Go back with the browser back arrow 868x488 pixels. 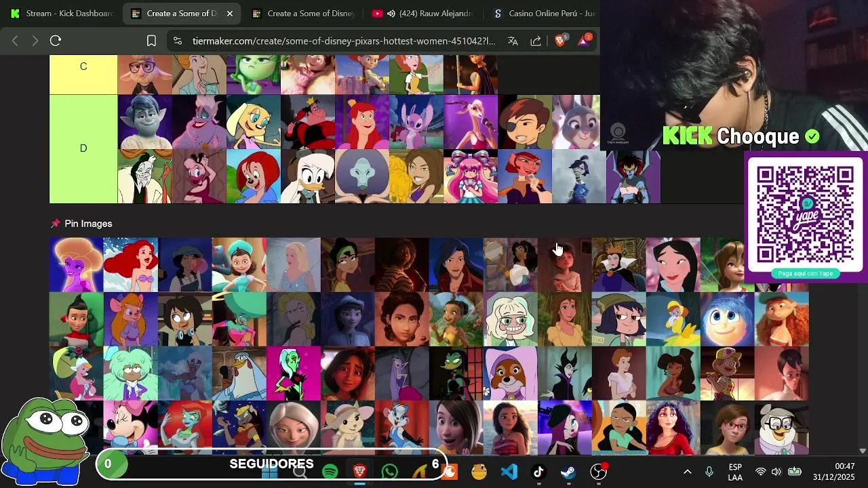[x=15, y=41]
